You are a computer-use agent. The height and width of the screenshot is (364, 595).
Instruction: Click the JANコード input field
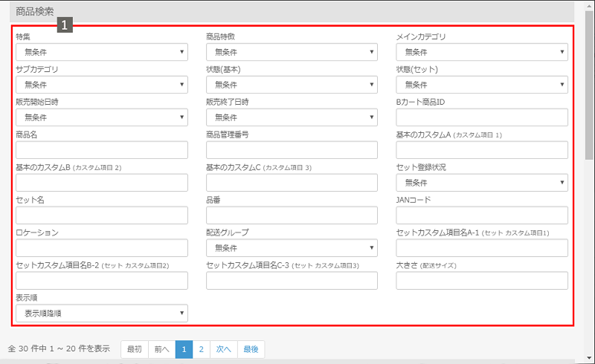pos(482,215)
